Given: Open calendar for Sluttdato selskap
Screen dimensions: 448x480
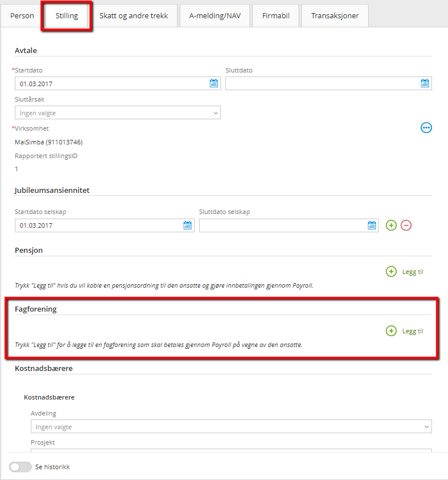Looking at the screenshot, I should pos(372,225).
